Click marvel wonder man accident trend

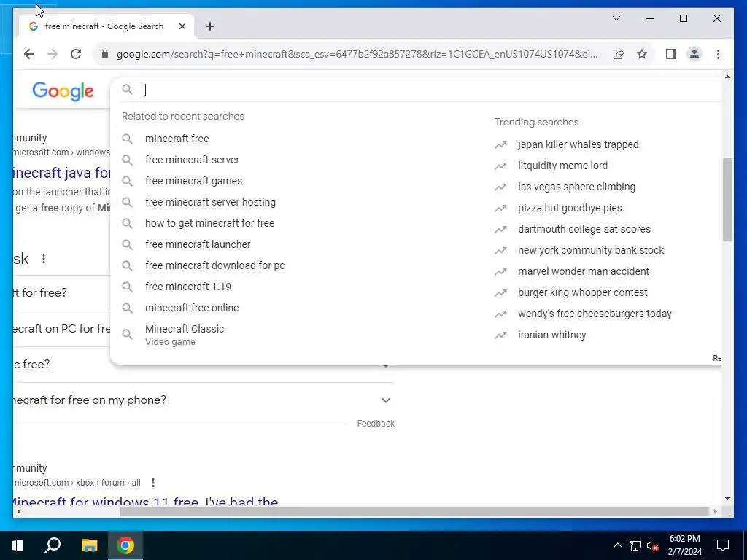(584, 271)
